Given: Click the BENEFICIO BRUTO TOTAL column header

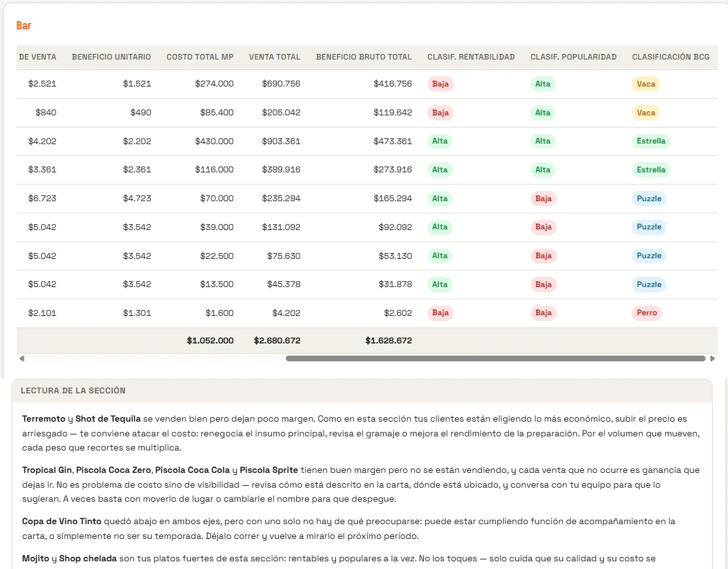Looking at the screenshot, I should (363, 56).
